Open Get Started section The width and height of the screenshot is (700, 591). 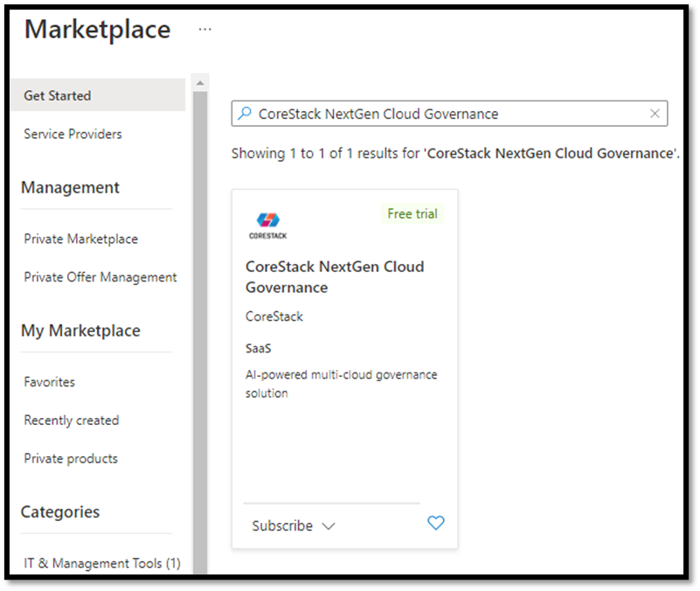pyautogui.click(x=58, y=95)
